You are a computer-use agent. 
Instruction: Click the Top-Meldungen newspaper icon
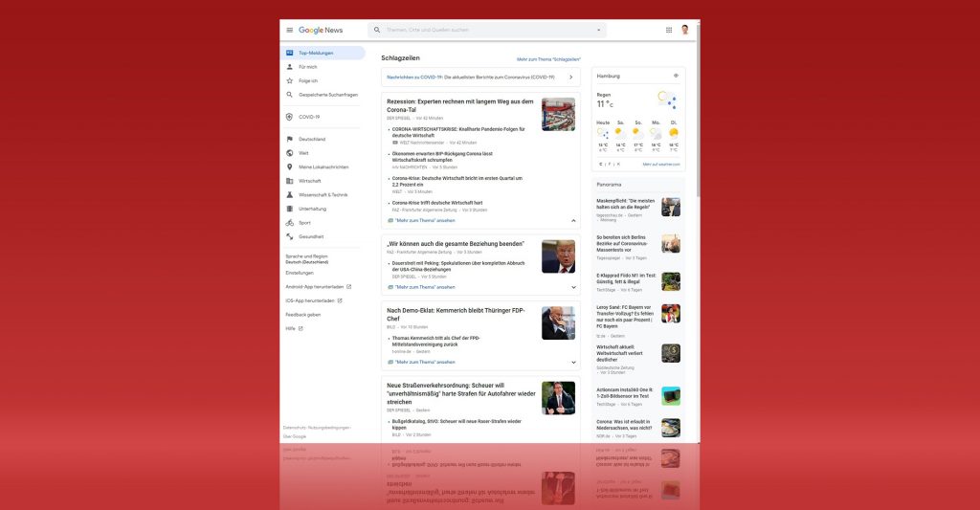tap(289, 54)
